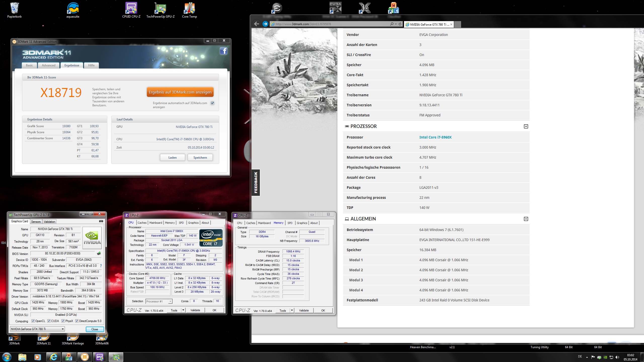Open the 3DMark06 desktop shortcut

tap(102, 339)
